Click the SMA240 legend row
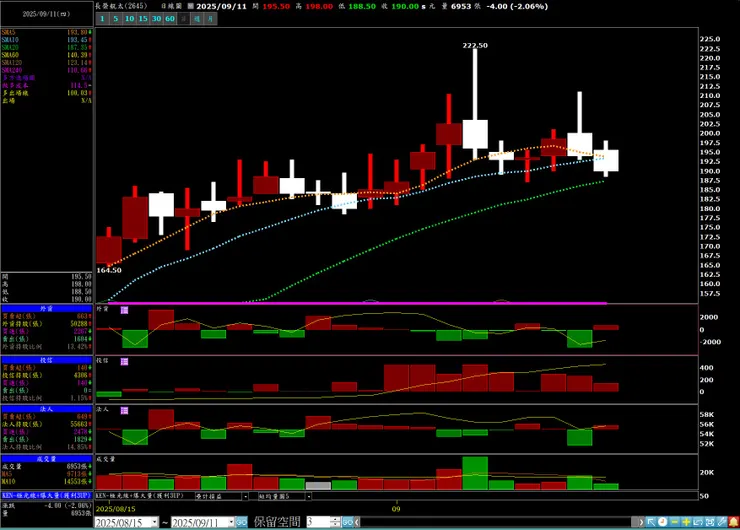Image resolution: width=740 pixels, height=530 pixels. [46, 70]
